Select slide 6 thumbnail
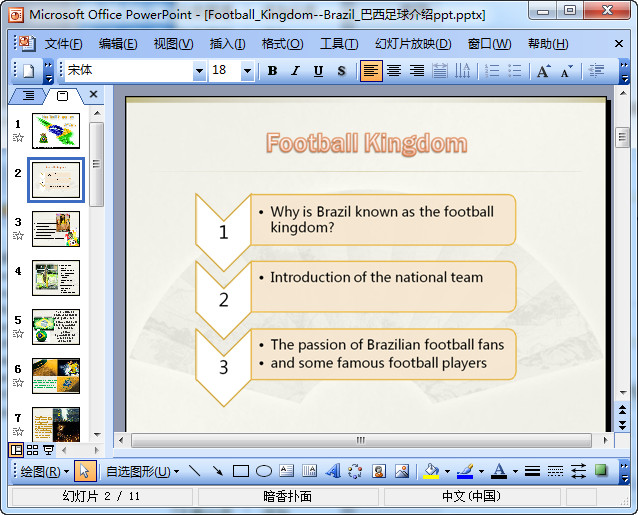638x515 pixels. (56, 376)
